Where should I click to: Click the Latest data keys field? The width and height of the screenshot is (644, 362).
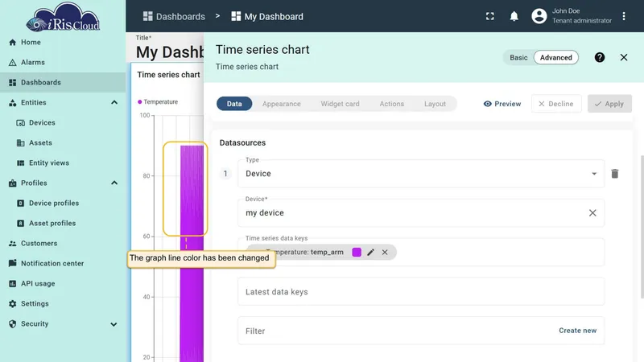click(x=421, y=292)
